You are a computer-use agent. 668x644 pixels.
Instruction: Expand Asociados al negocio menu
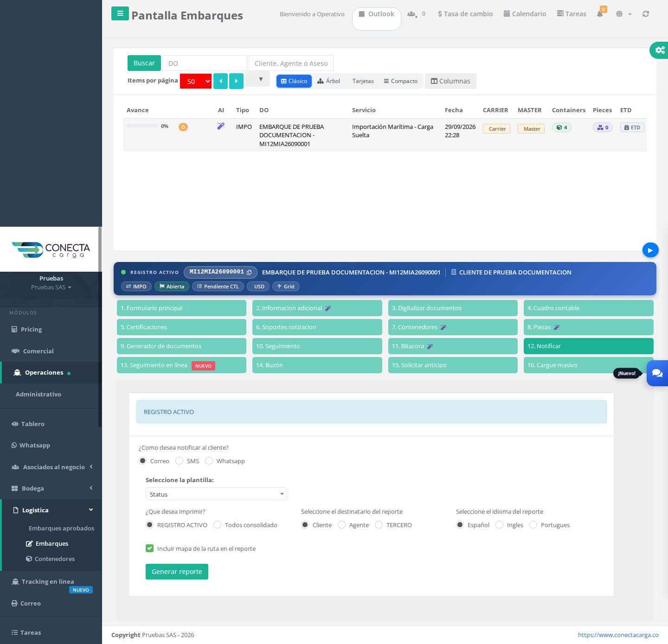click(x=51, y=467)
